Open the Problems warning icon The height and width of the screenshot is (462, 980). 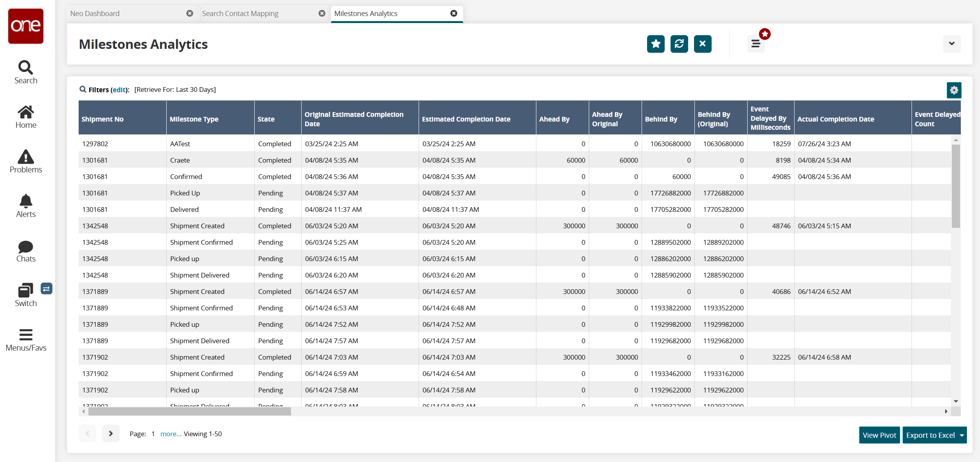26,161
